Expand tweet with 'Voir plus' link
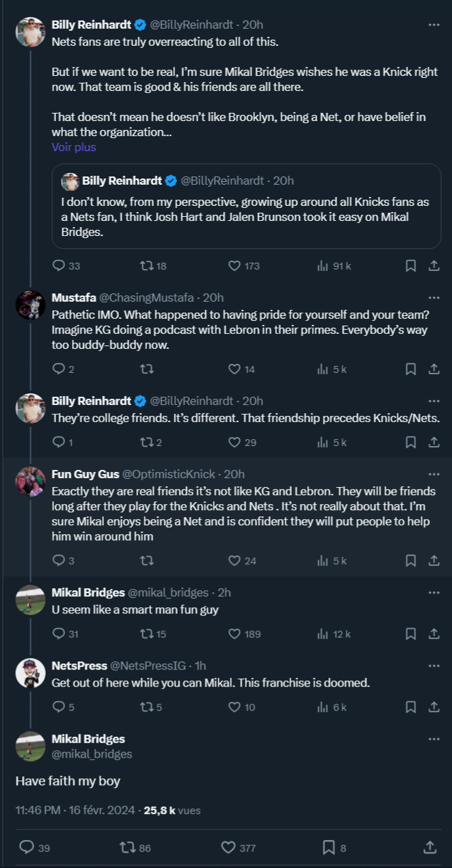 [x=74, y=147]
